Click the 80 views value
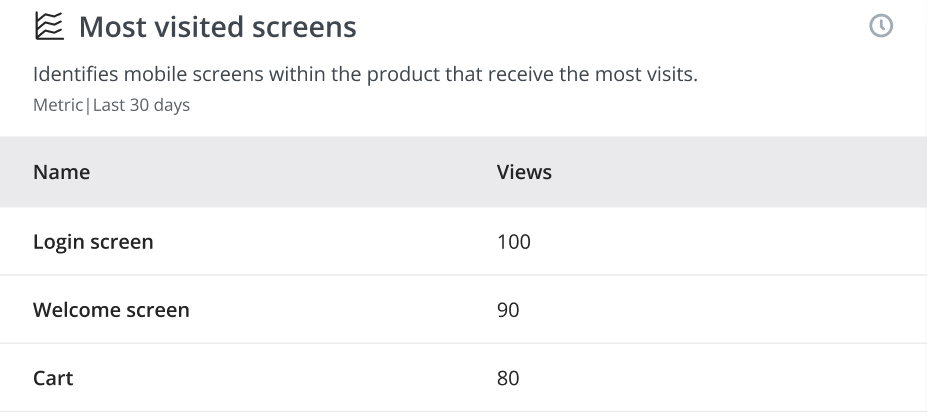Image resolution: width=927 pixels, height=416 pixels. (508, 378)
